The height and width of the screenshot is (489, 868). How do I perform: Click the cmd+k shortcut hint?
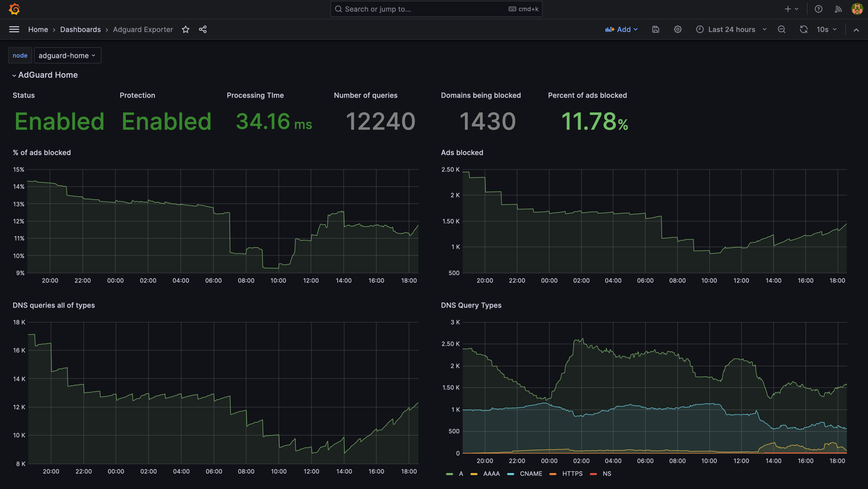pyautogui.click(x=524, y=9)
